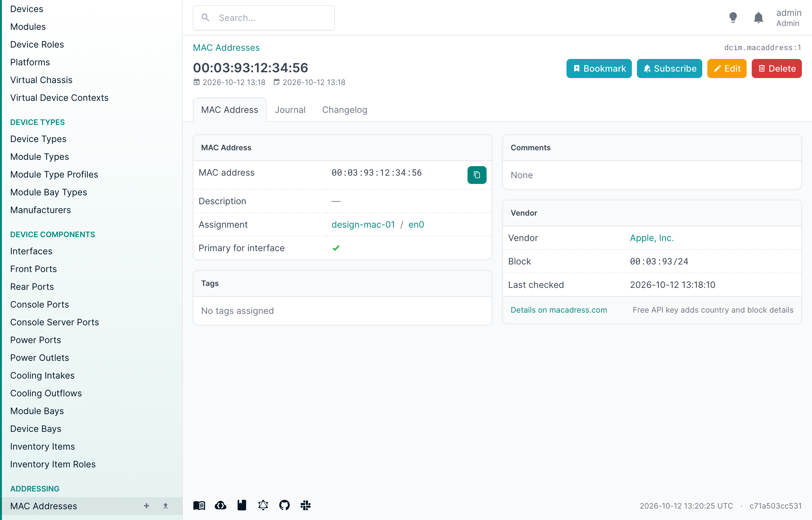The height and width of the screenshot is (520, 812).
Task: Open Console Server Ports in the sidebar
Action: [54, 322]
